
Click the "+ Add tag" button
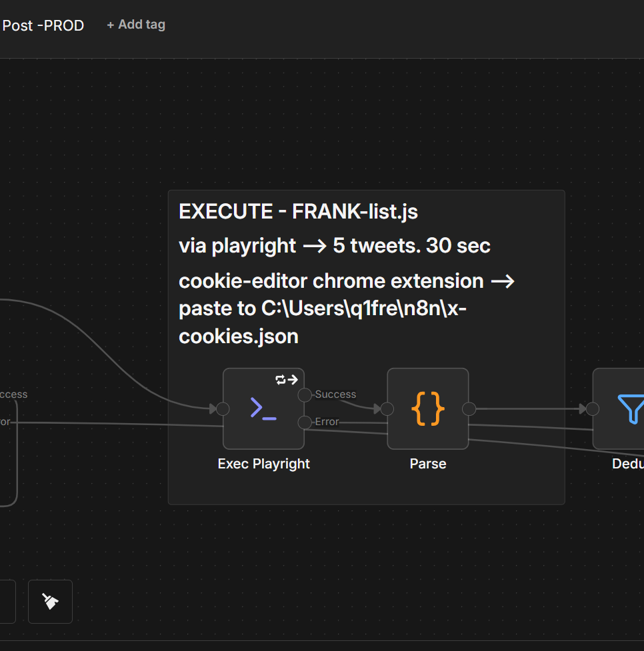point(136,25)
